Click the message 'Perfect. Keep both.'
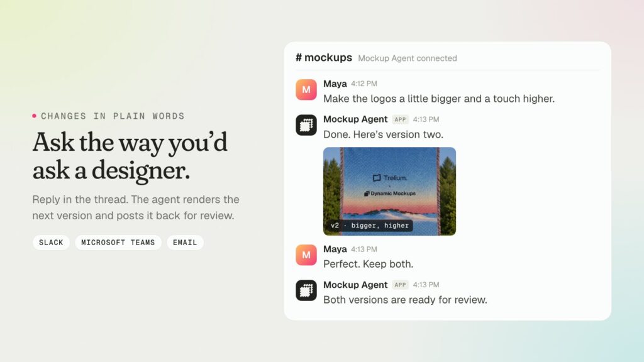 click(368, 264)
